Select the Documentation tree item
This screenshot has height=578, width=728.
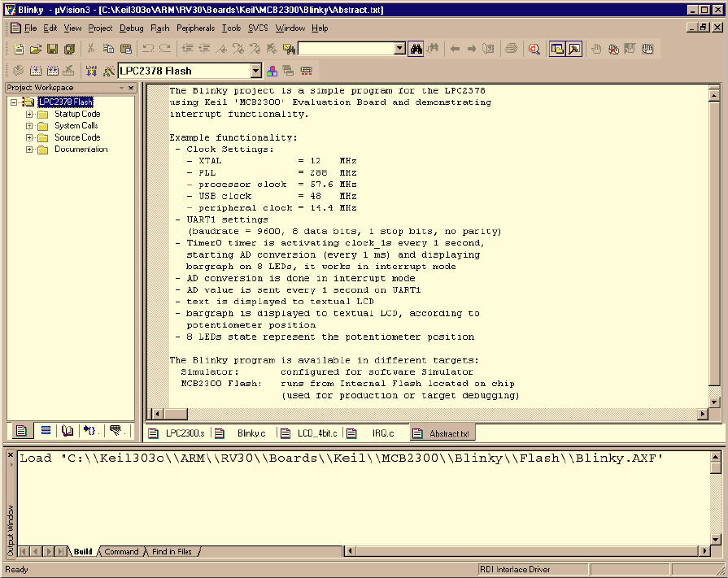point(81,150)
